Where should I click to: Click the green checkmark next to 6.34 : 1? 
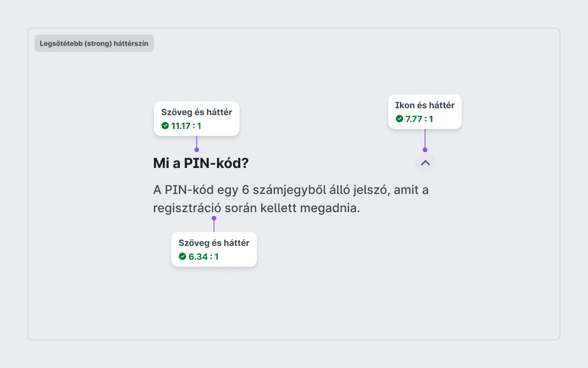coord(182,256)
